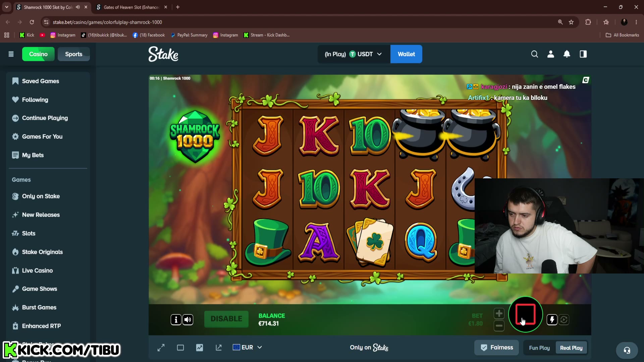Open the PayPal: Summary bookmark

click(x=189, y=35)
